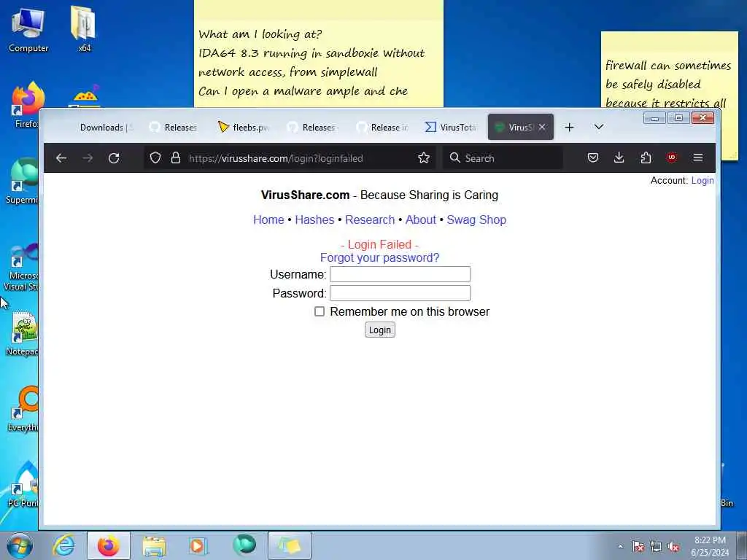Click the Sticky Notes taskbar button
This screenshot has width=747, height=560.
tap(289, 545)
